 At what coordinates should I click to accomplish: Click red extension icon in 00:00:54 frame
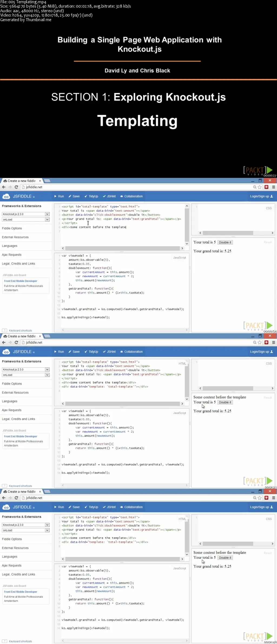[266, 187]
